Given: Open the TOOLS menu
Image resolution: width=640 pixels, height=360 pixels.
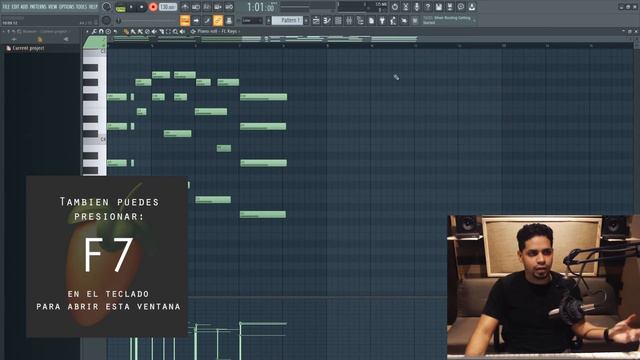Looking at the screenshot, I should click(82, 7).
